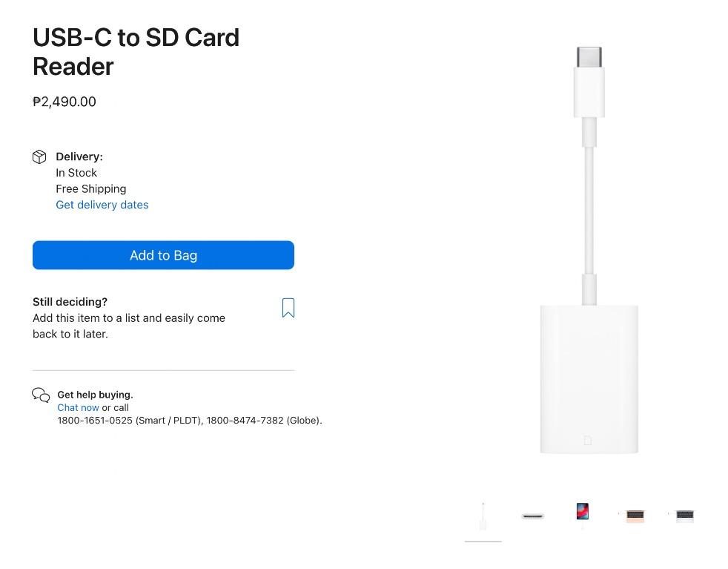Click the ₱2,490.00 price text

coord(64,102)
